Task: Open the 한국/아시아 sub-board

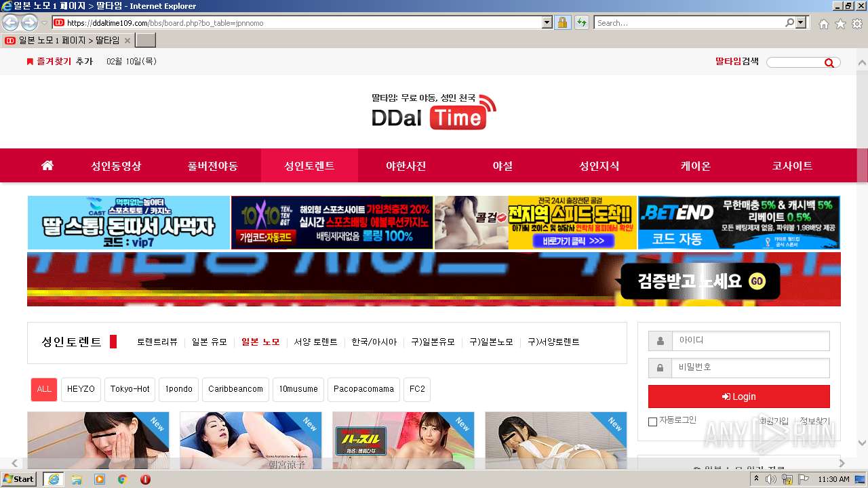Action: 374,342
